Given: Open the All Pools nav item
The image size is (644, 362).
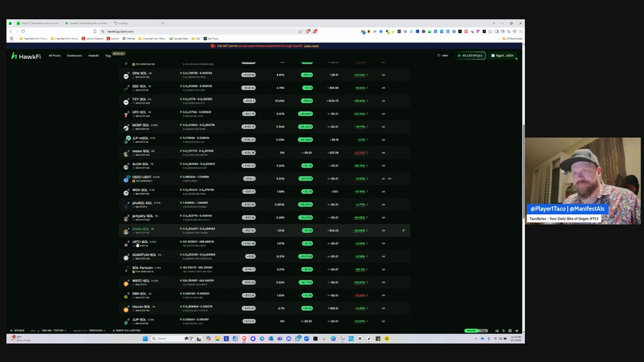Looking at the screenshot, I should click(x=54, y=55).
